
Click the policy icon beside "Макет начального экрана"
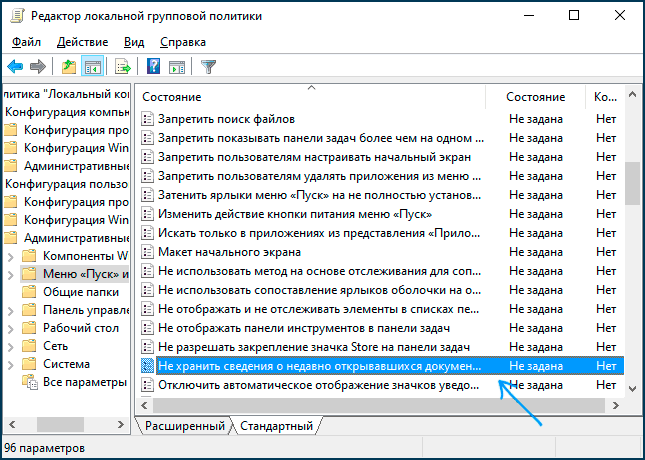147,252
